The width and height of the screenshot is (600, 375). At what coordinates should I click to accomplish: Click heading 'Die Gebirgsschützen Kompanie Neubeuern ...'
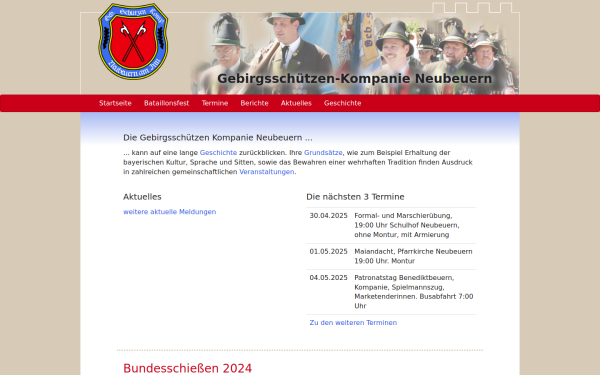click(218, 137)
